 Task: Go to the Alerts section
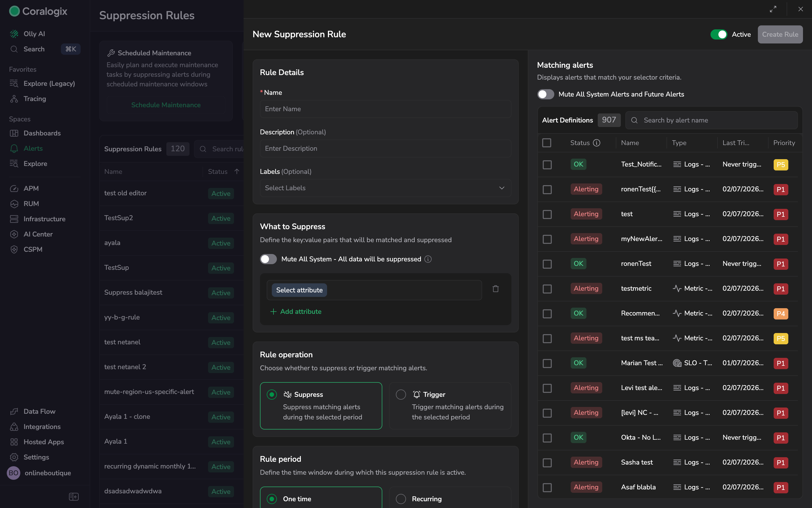[33, 148]
